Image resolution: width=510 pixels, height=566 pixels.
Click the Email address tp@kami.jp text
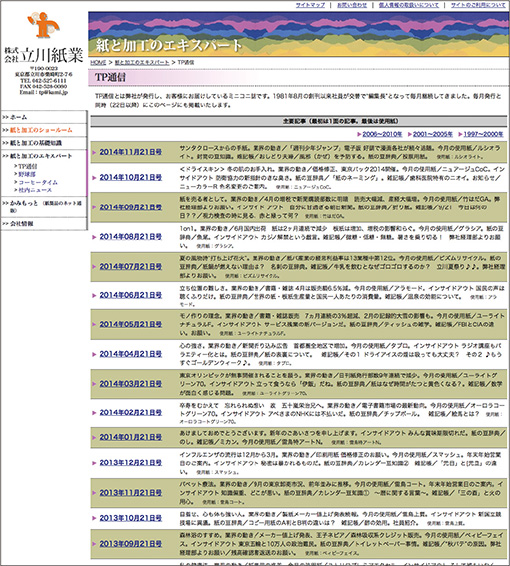(44, 92)
